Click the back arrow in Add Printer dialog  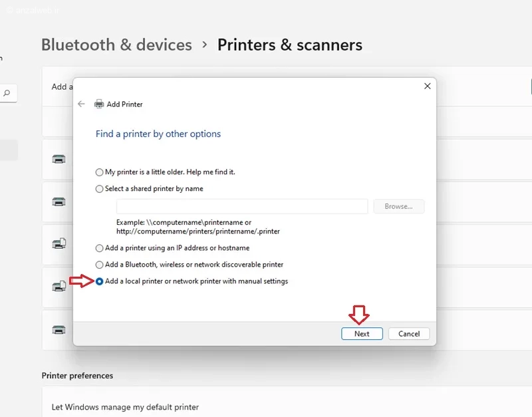[x=81, y=104]
